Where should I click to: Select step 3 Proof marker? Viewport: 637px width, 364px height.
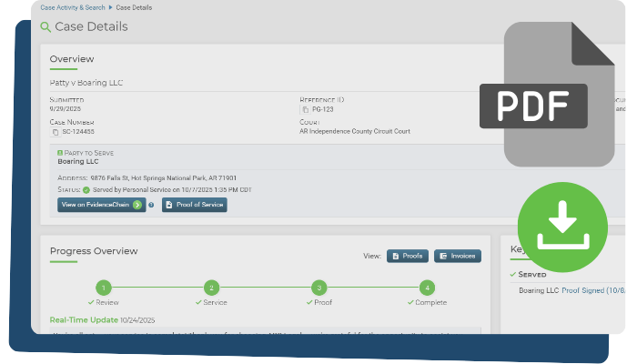coord(319,288)
